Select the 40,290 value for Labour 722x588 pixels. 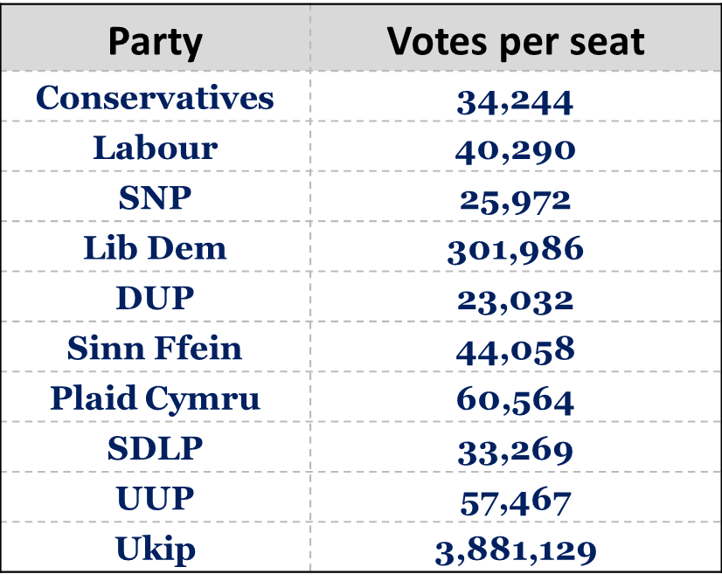516,150
